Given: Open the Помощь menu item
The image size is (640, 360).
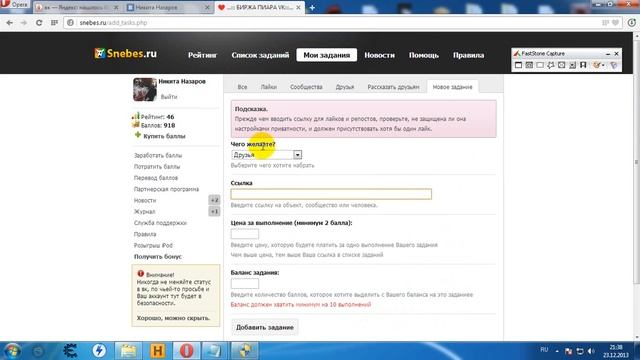Looking at the screenshot, I should click(424, 55).
